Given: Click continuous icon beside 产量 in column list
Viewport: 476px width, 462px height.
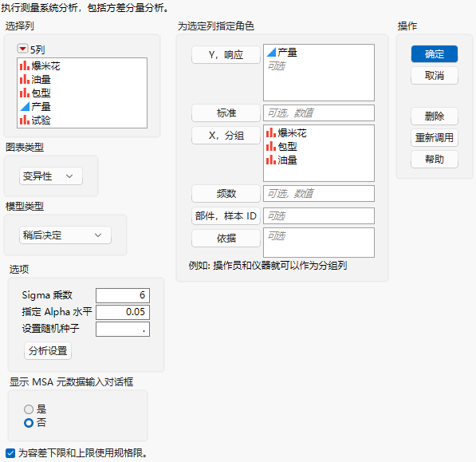Looking at the screenshot, I should (x=25, y=107).
